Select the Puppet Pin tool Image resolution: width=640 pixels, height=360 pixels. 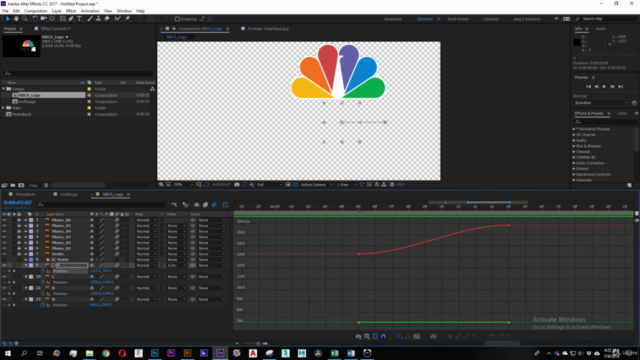(127, 19)
